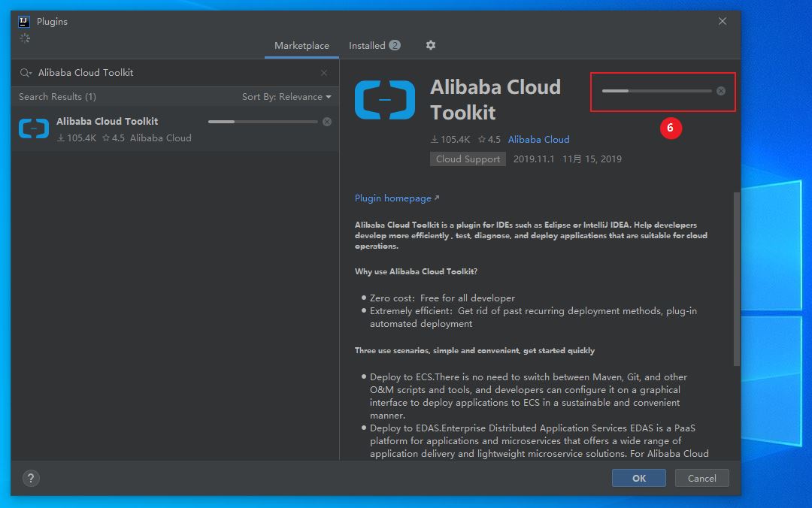Switch to the Marketplace tab

301,46
